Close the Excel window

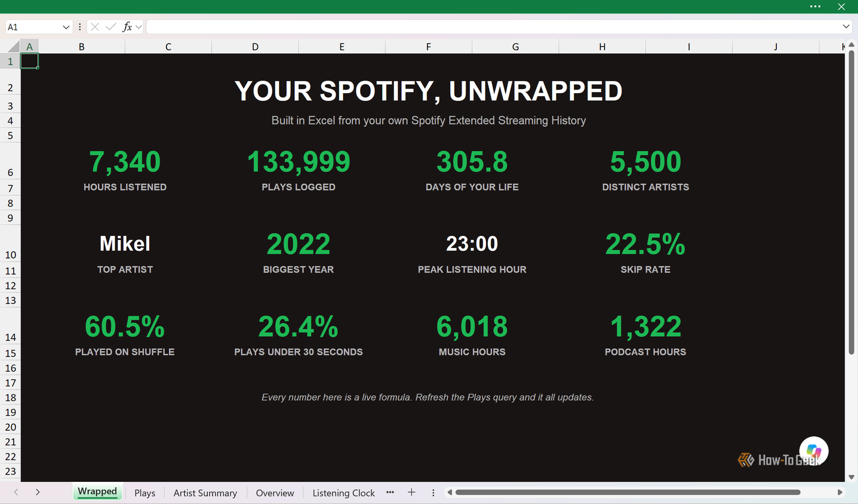click(841, 7)
